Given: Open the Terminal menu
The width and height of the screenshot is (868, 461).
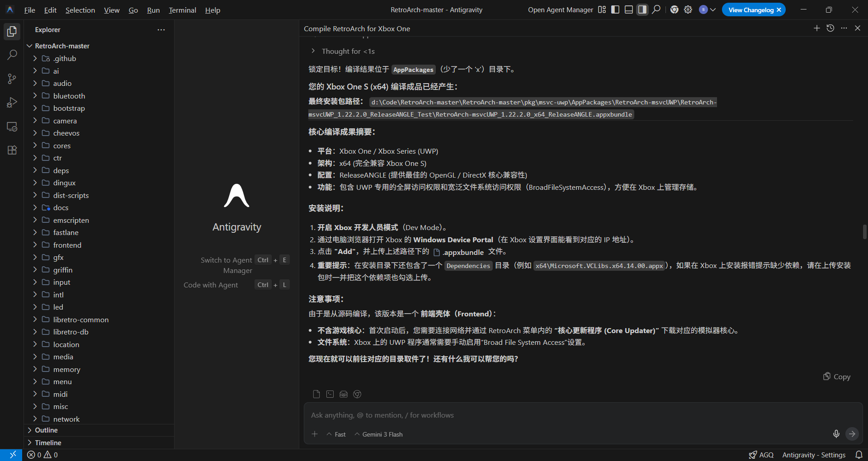Looking at the screenshot, I should pyautogui.click(x=182, y=10).
